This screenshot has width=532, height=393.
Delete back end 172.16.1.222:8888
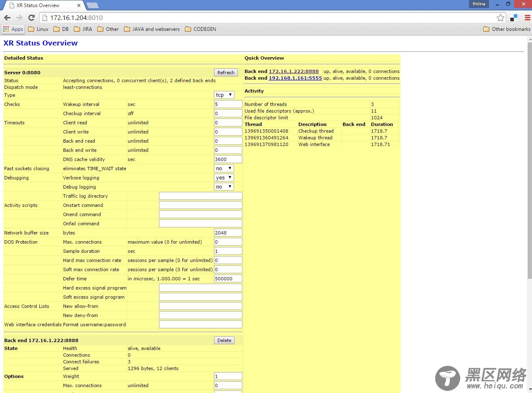(x=224, y=340)
